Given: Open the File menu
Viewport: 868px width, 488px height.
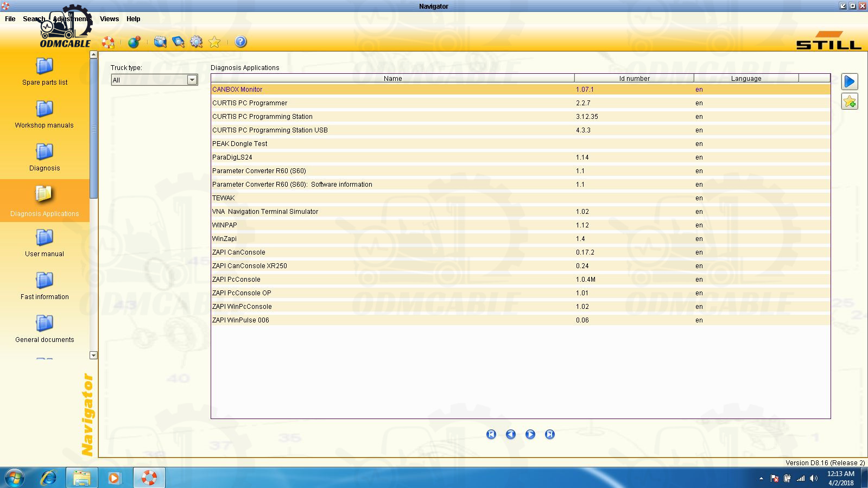Looking at the screenshot, I should click(x=10, y=18).
